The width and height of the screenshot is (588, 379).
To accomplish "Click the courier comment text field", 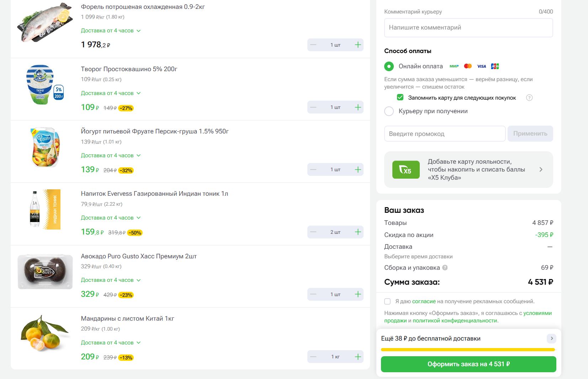I will click(x=468, y=28).
